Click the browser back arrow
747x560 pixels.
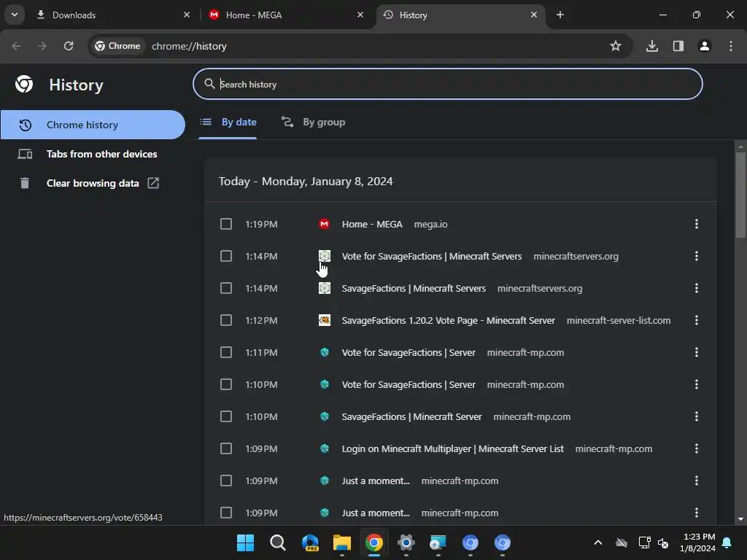click(x=16, y=46)
